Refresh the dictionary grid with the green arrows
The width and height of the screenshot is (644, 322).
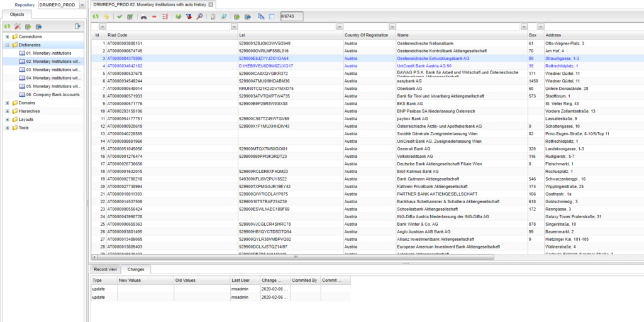click(x=96, y=17)
